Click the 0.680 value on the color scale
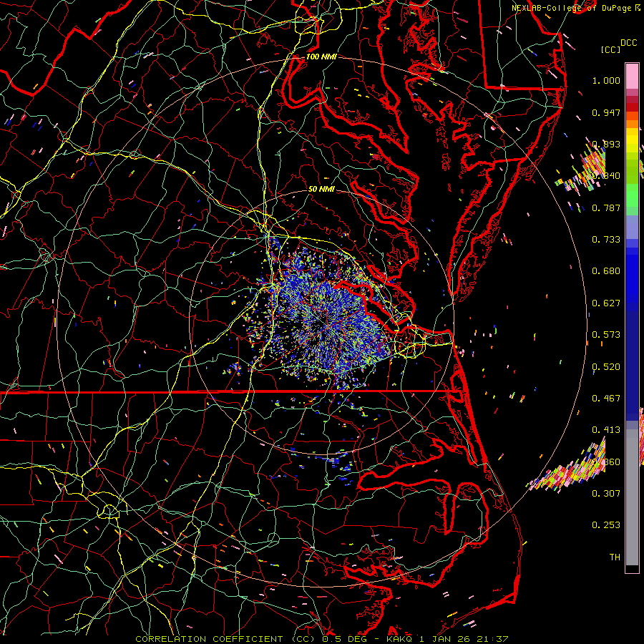The image size is (644, 644). [x=606, y=271]
